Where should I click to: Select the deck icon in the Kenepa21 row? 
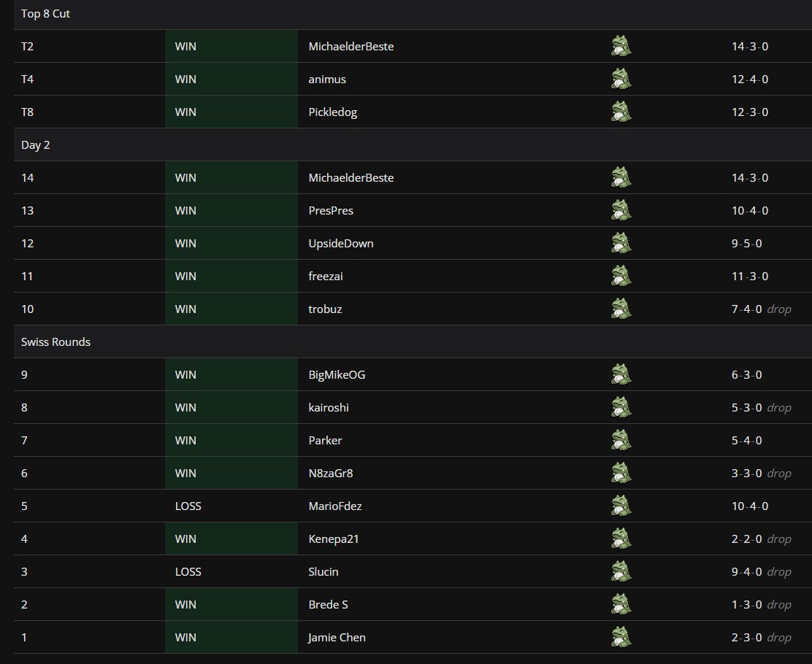click(621, 538)
